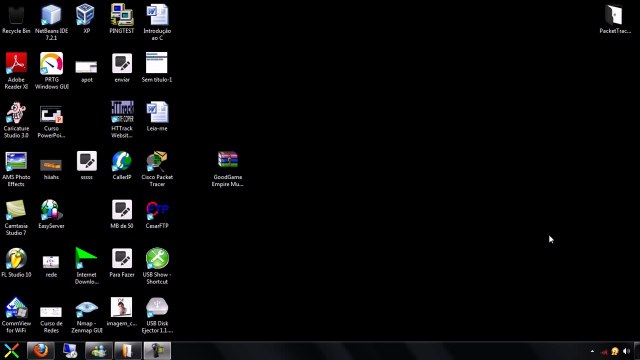Select the PacketTrac... desktop icon
The height and width of the screenshot is (360, 640).
[x=615, y=19]
